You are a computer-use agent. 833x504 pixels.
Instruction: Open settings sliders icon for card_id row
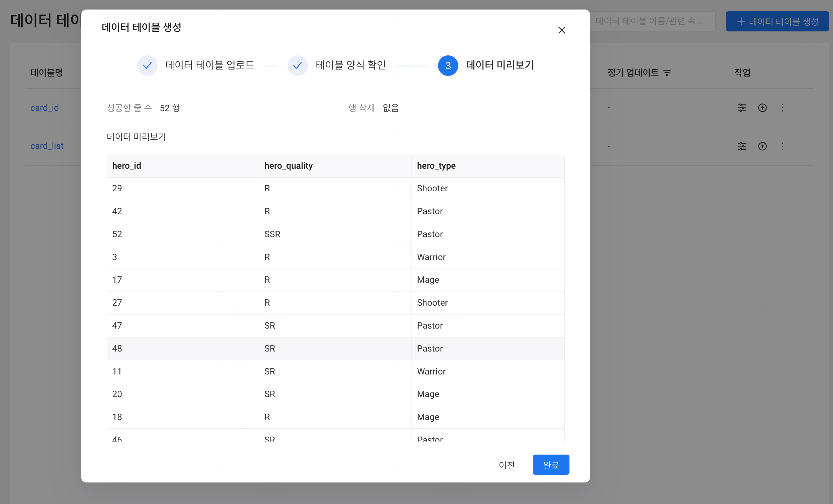coord(742,108)
